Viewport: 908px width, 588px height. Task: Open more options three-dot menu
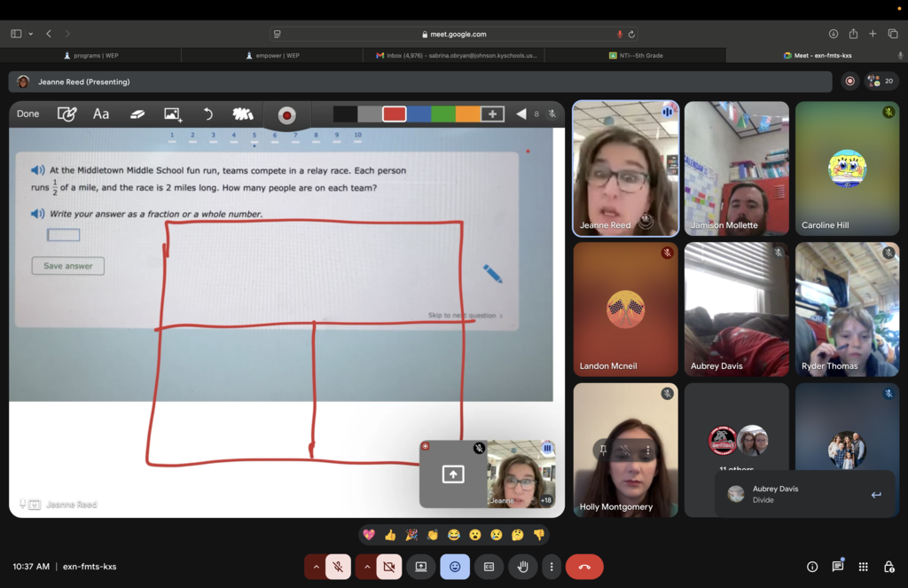pyautogui.click(x=552, y=567)
